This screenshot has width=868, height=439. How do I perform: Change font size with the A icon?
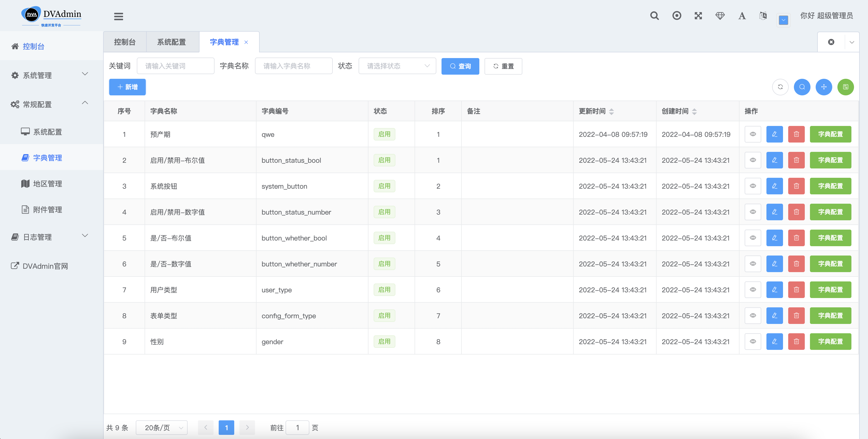tap(742, 16)
